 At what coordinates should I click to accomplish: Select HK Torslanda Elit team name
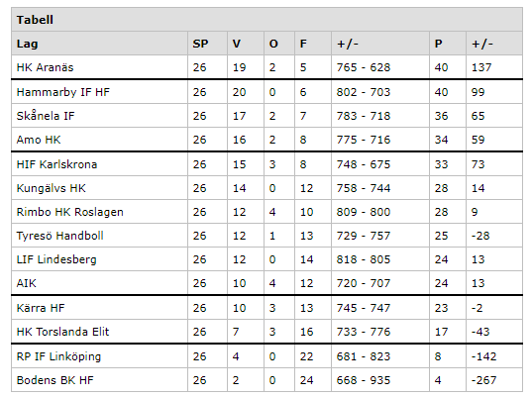tap(62, 332)
